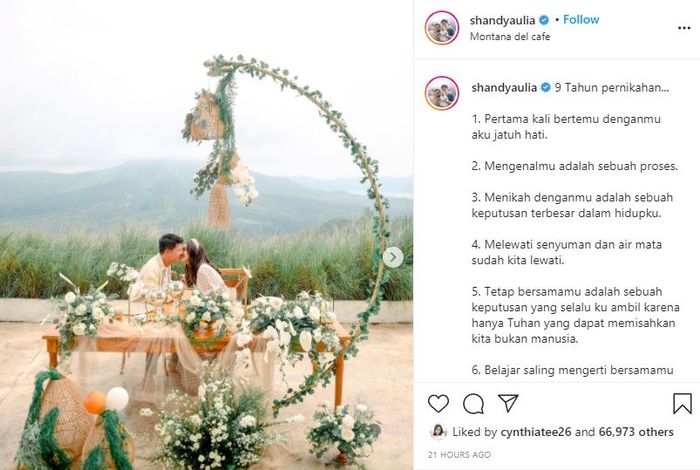Viewport: 700px width, 470px height.
Task: Click caption avatar of shandyaulia
Action: tap(442, 93)
